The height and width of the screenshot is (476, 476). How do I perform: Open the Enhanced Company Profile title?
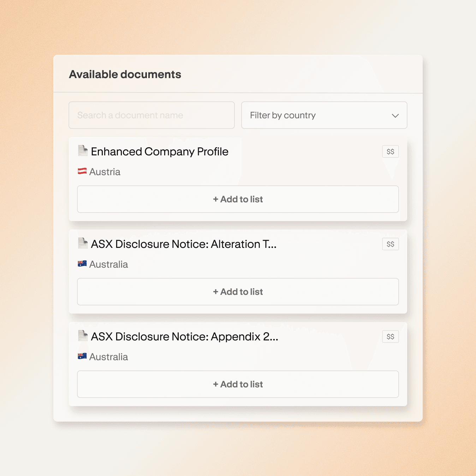click(160, 152)
